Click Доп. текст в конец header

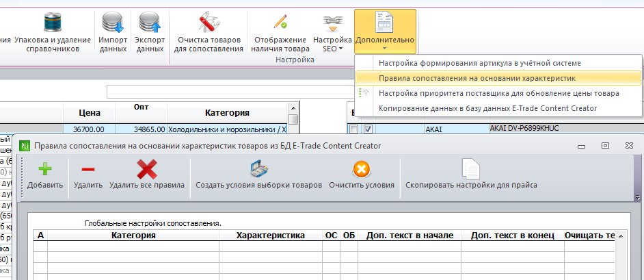(x=513, y=236)
